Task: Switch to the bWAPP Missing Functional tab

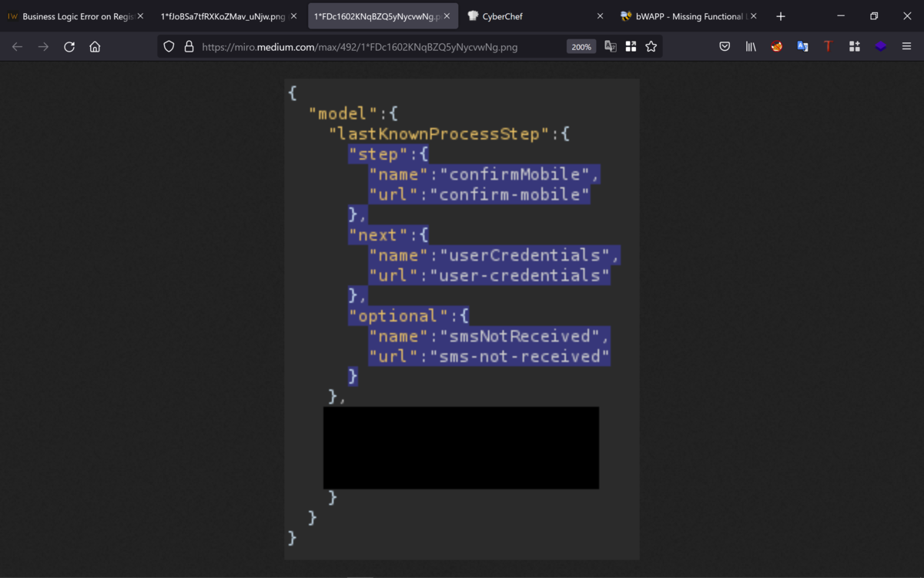Action: click(690, 16)
